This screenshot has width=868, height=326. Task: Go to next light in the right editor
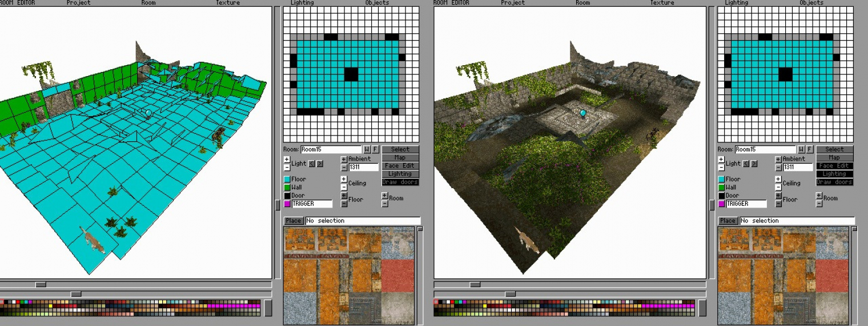(x=754, y=164)
